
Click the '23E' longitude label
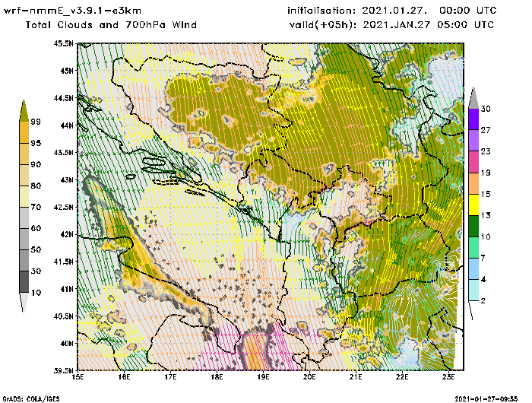[x=448, y=377]
